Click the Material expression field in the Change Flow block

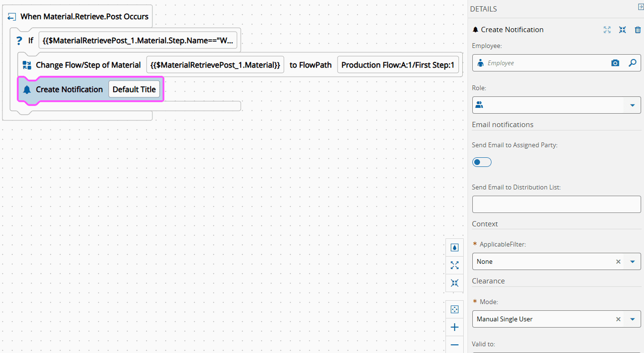click(215, 65)
